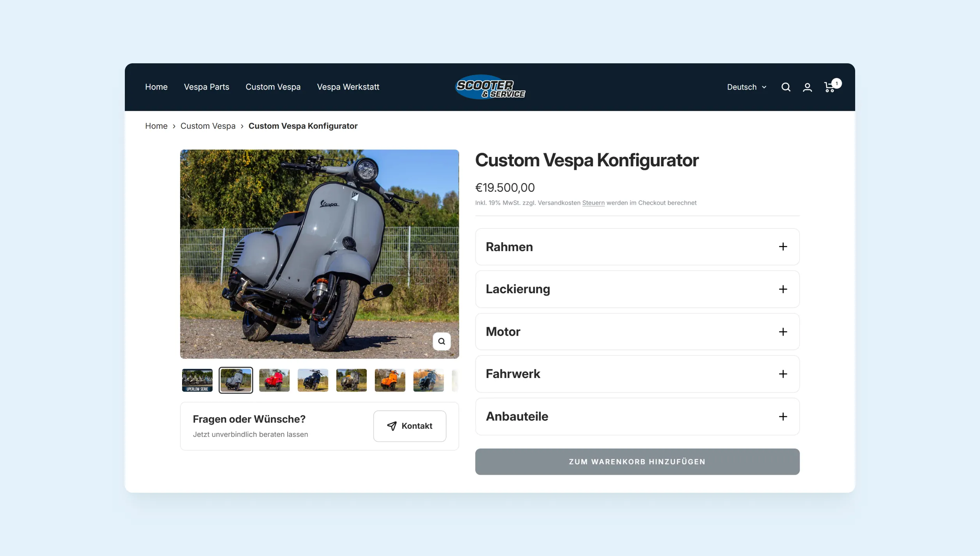This screenshot has width=980, height=556.
Task: Expand the Lackierung section
Action: click(637, 289)
